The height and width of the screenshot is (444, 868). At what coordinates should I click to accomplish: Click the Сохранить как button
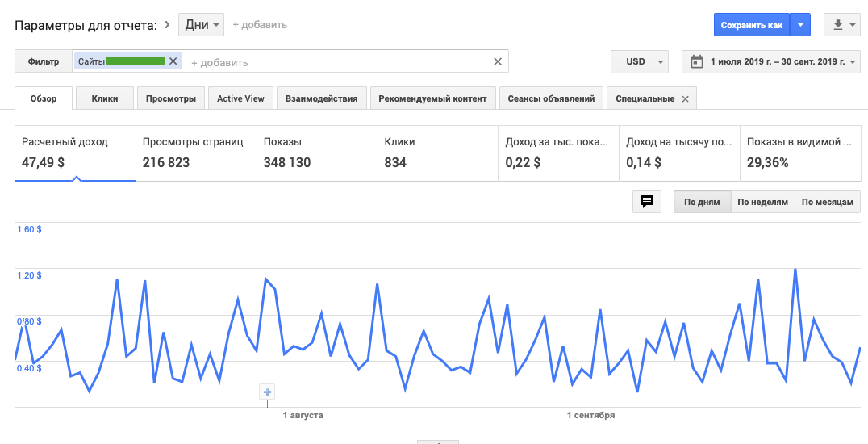coord(751,25)
